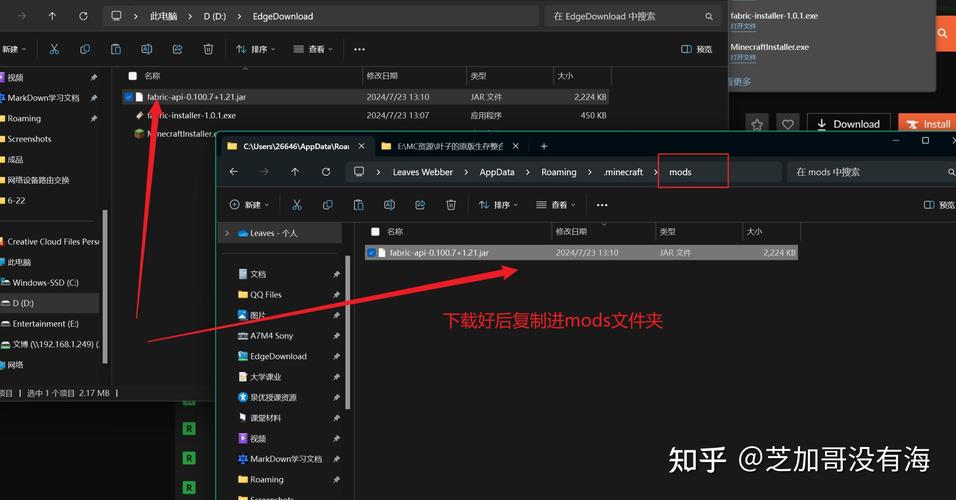Go up one level in mods window

[295, 172]
